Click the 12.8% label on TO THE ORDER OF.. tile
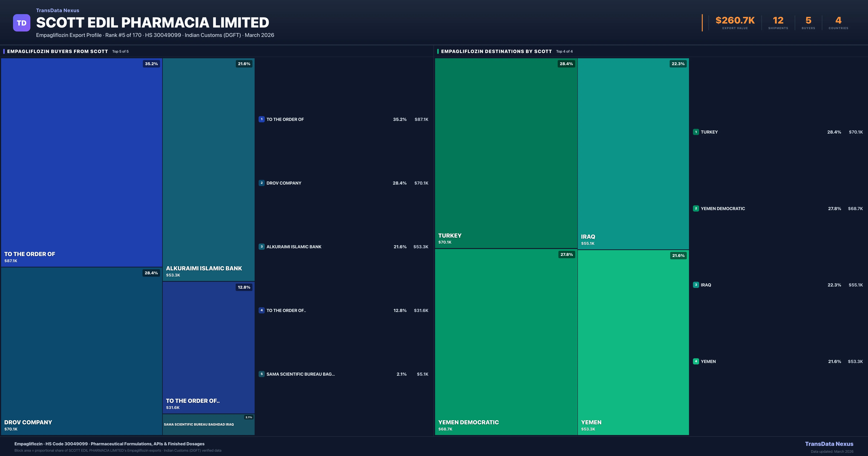Viewport: 868px width, 456px height. [244, 287]
